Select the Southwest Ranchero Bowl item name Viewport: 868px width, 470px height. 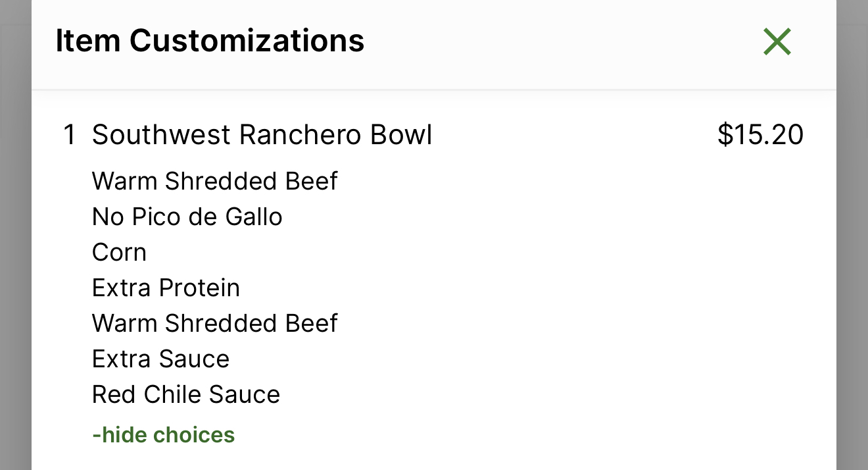262,134
